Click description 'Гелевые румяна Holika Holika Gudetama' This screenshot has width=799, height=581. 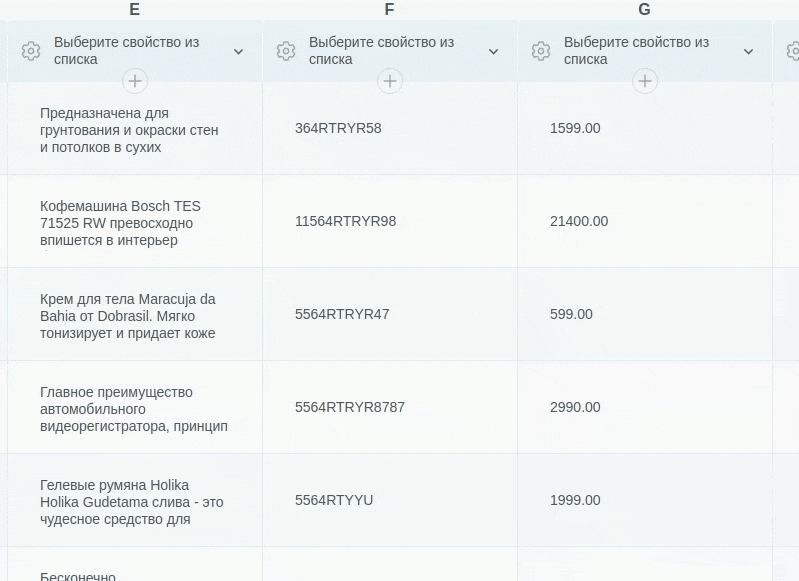pos(131,502)
